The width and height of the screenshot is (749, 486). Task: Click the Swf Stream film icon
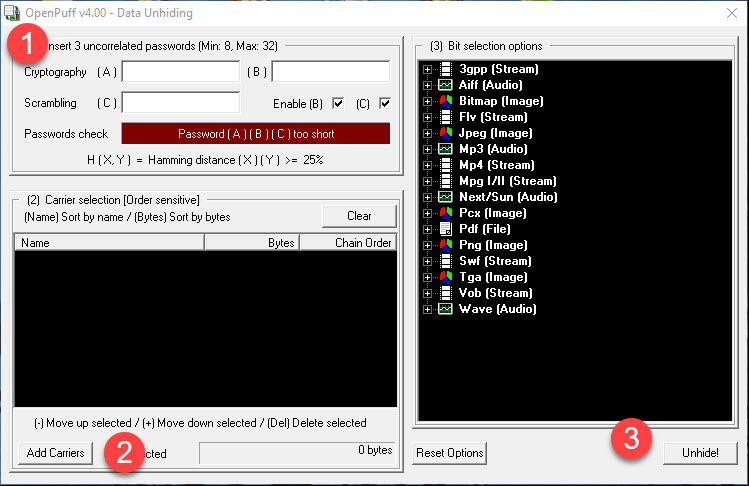[x=446, y=261]
